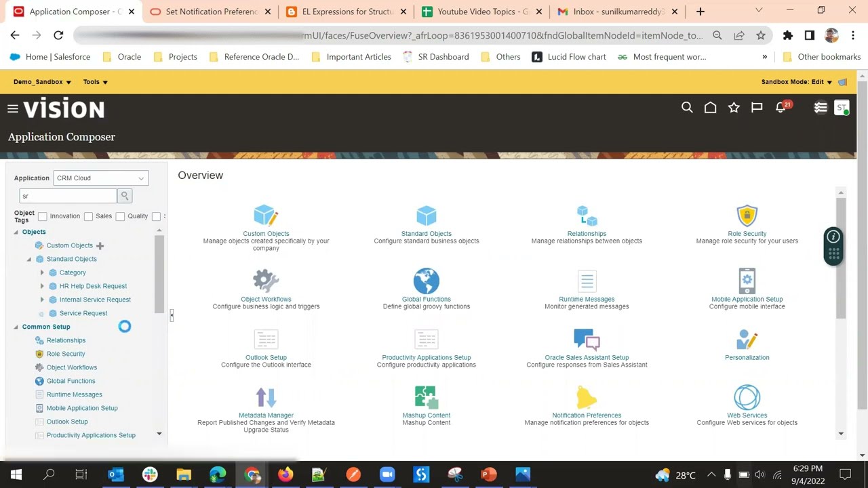Switch to Set Notification Preferences tab
Viewport: 868px width, 488px height.
pyautogui.click(x=212, y=12)
